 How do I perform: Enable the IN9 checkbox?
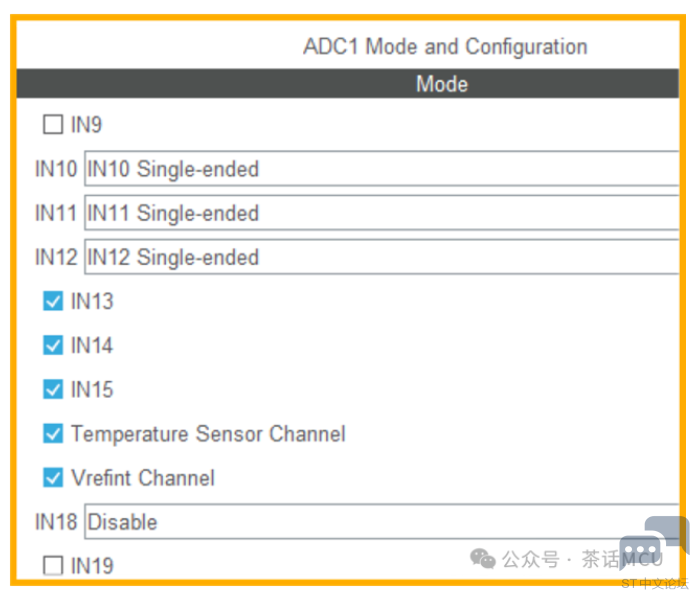(53, 124)
